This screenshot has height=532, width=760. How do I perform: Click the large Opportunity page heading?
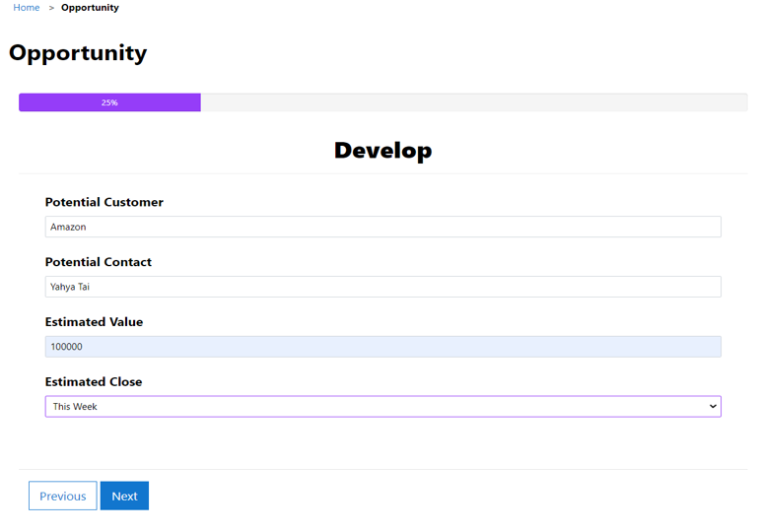pyautogui.click(x=78, y=53)
